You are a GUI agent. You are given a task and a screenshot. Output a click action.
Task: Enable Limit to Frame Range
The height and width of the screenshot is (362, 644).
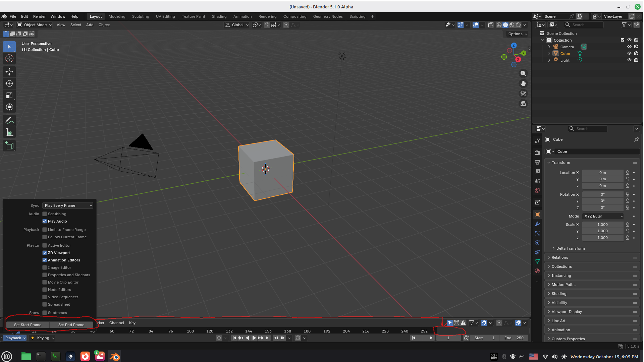[45, 230]
